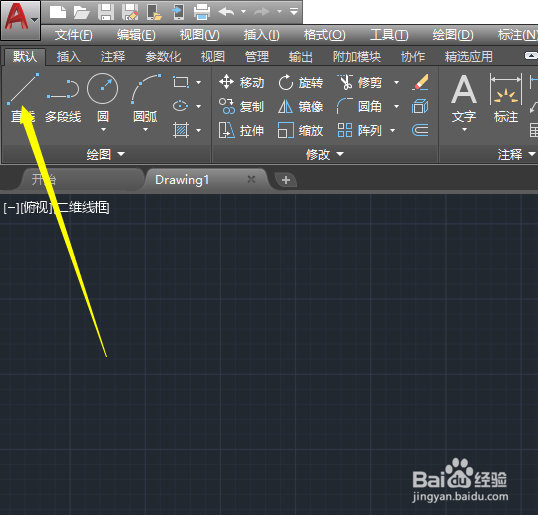The width and height of the screenshot is (538, 515).
Task: Select the Dimension (标注) tool
Action: tap(506, 98)
